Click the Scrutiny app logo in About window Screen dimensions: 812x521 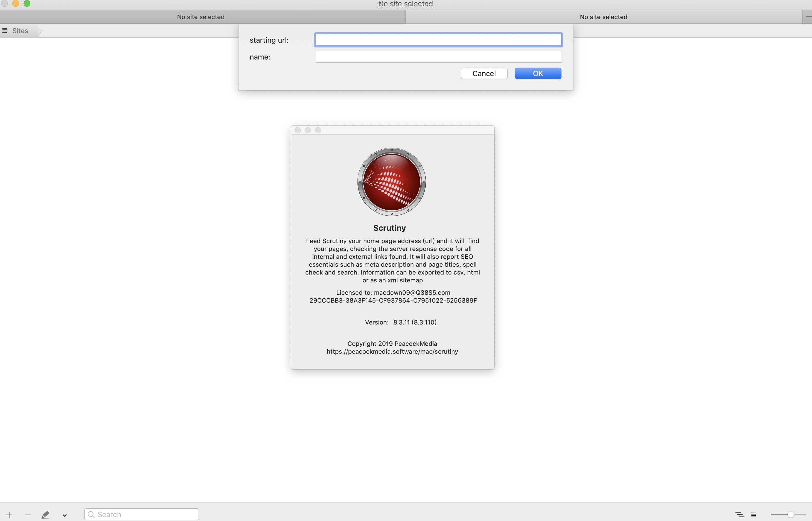pos(391,182)
